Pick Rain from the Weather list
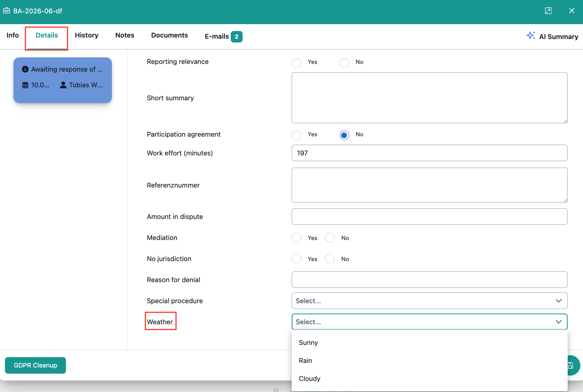 tap(429, 361)
